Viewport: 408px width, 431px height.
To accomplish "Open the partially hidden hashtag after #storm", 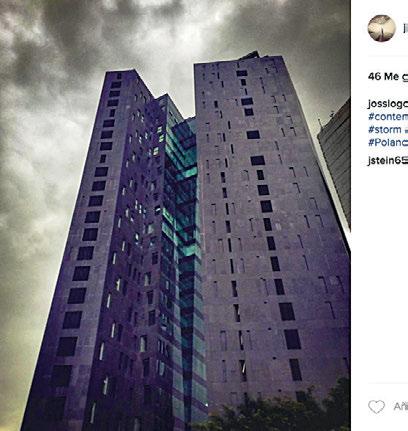I will (406, 130).
